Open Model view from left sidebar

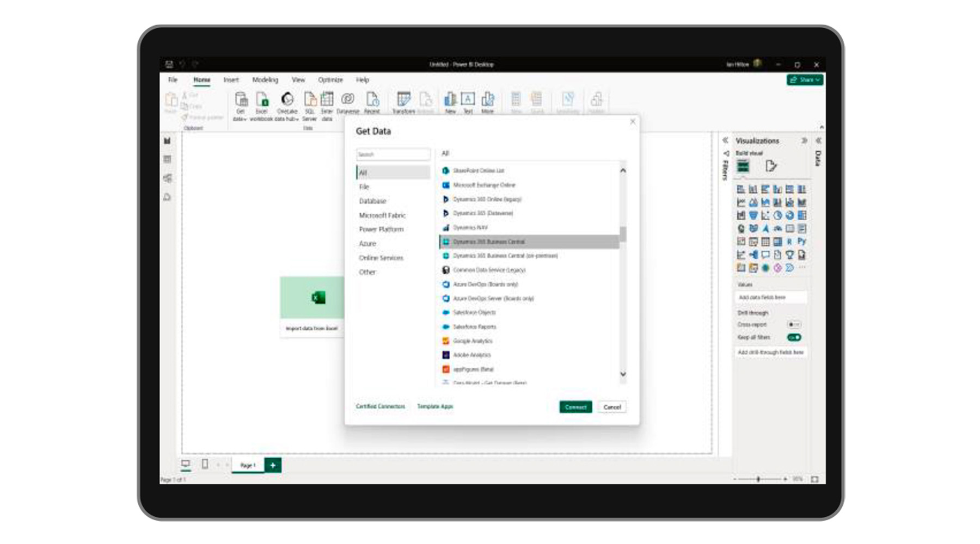tap(167, 178)
